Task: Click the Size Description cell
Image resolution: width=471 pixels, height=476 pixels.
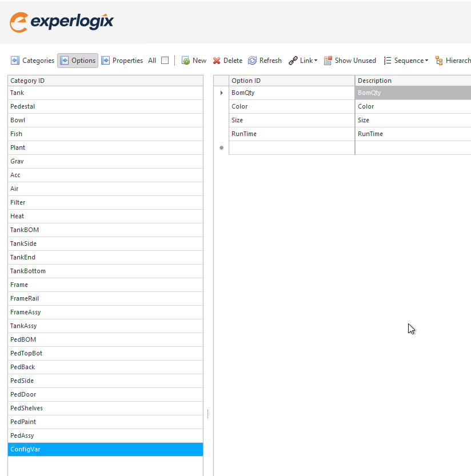Action: [x=413, y=120]
